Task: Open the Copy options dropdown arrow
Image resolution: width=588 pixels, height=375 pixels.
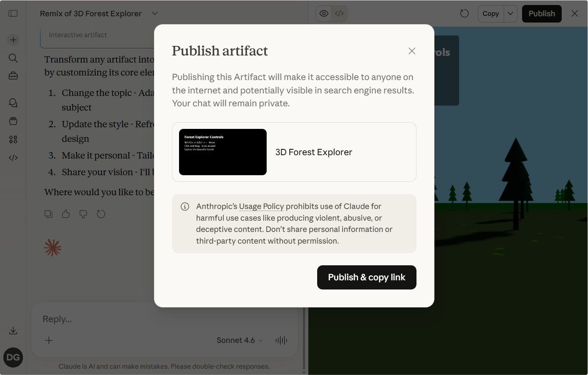Action: (510, 14)
